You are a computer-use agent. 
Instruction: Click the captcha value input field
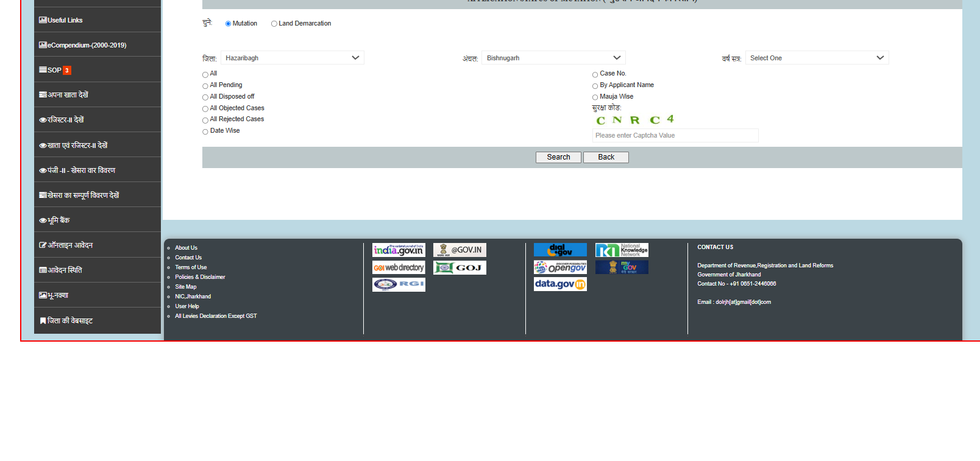tap(675, 135)
